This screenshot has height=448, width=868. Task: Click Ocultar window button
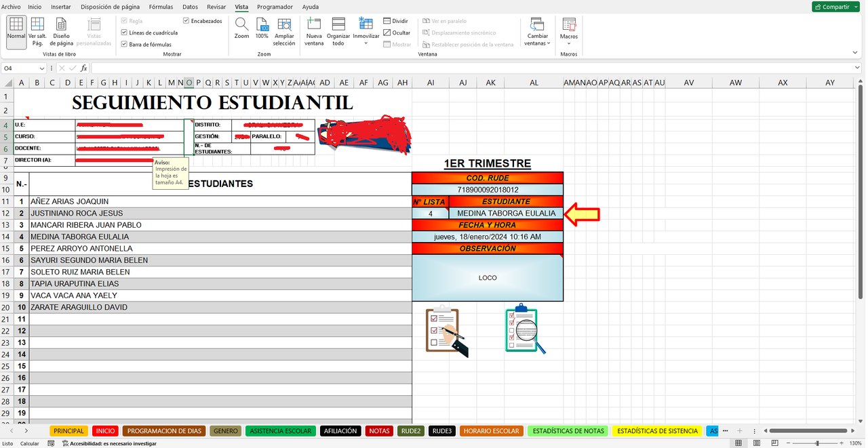pos(397,33)
